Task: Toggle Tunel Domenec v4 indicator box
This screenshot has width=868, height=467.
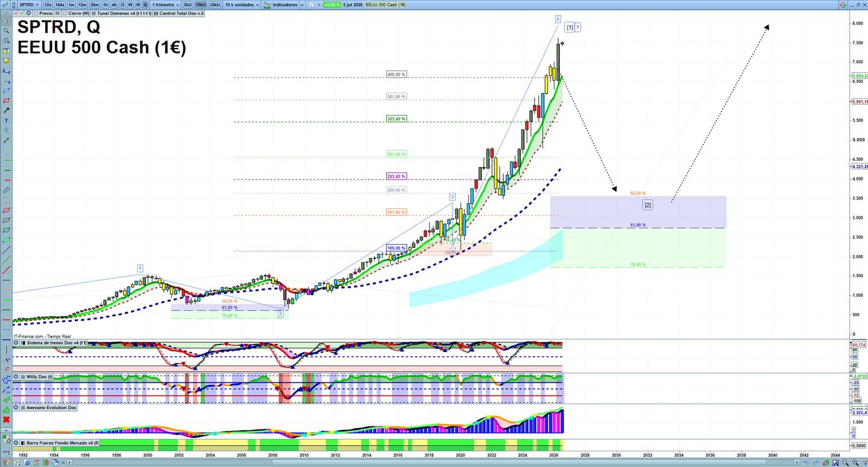Action: pos(94,14)
